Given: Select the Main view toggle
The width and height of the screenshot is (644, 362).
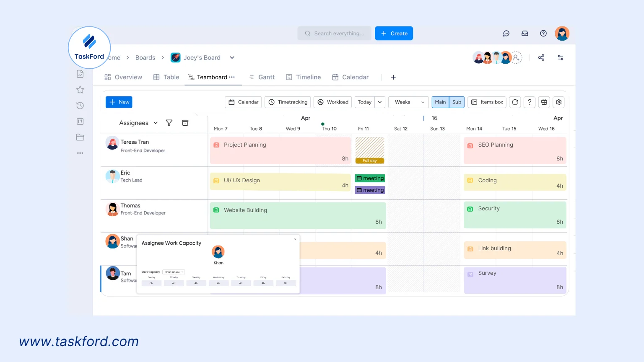Looking at the screenshot, I should (440, 102).
